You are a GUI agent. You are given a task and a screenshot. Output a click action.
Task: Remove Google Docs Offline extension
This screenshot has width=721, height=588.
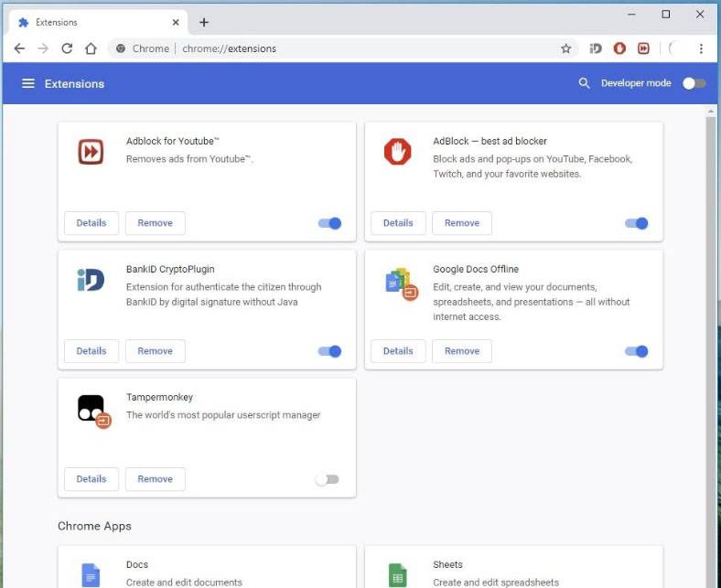coord(462,351)
